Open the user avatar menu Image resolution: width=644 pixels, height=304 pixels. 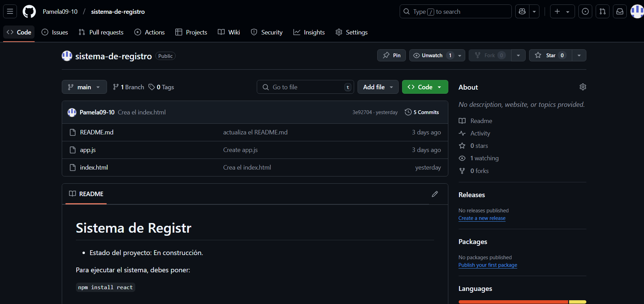tap(637, 11)
